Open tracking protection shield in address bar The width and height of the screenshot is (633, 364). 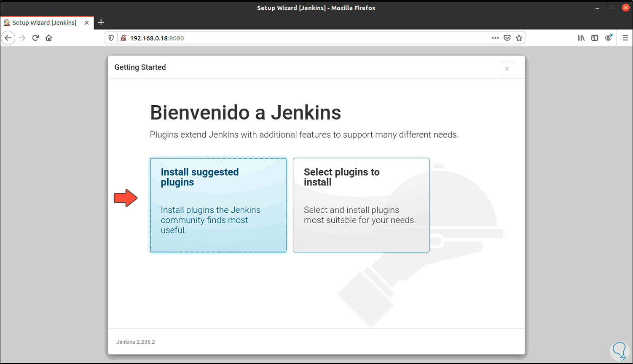tap(111, 38)
